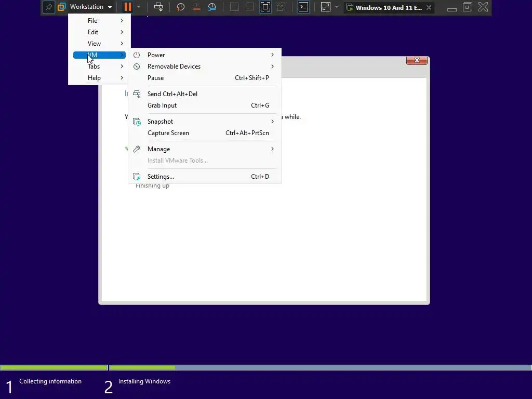This screenshot has height=399, width=532.
Task: Click the Removable Devices disc icon
Action: pos(137,66)
